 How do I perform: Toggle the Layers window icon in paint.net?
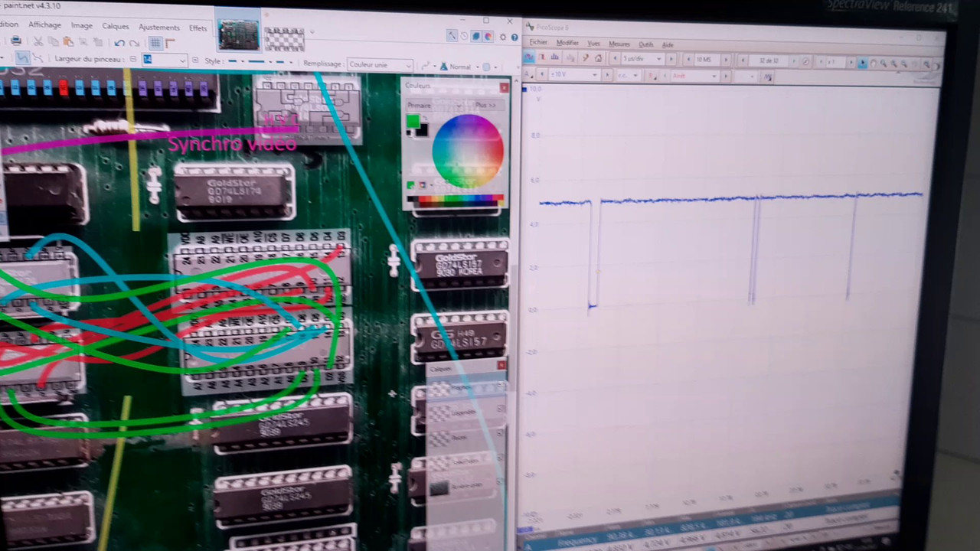476,36
